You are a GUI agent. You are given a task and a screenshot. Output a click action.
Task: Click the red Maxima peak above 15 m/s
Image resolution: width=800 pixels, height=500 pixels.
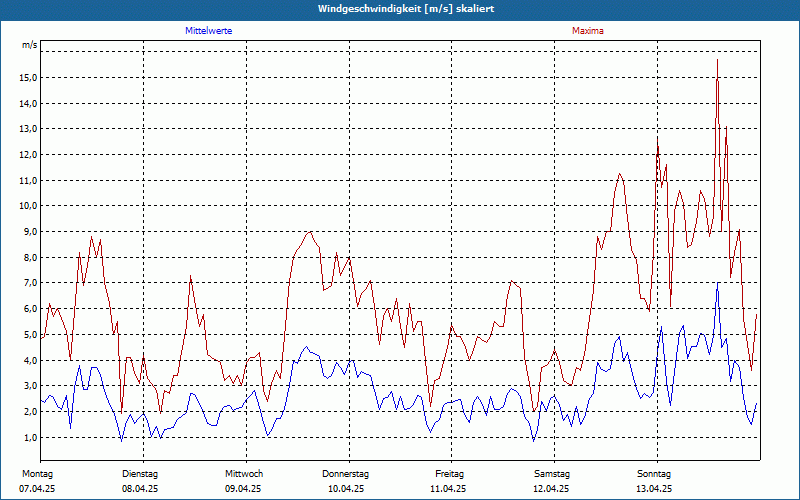[717, 60]
